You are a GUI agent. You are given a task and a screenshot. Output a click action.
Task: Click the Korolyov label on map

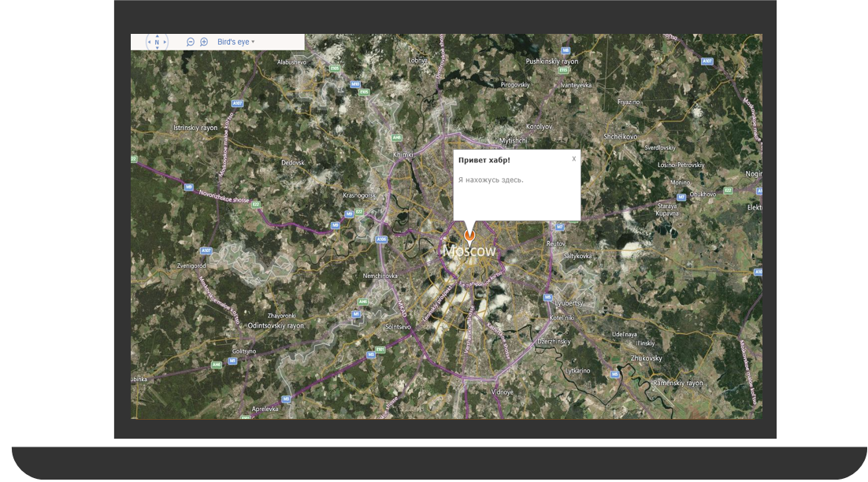pos(540,127)
